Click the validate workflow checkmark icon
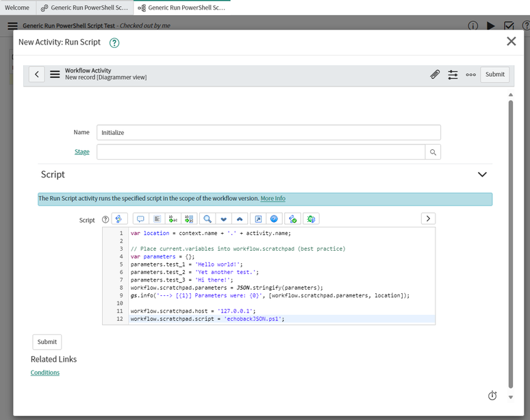Image resolution: width=530 pixels, height=420 pixels. [x=509, y=26]
